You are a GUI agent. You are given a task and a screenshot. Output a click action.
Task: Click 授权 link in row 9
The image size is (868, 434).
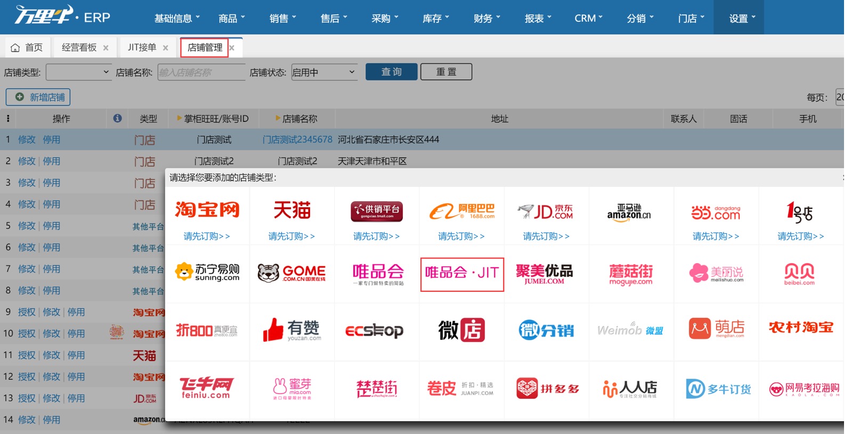[27, 312]
